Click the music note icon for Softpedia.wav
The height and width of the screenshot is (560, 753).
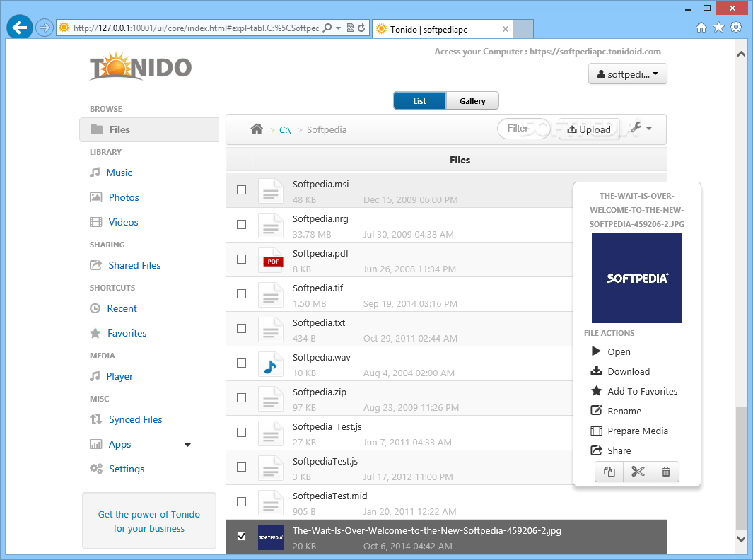pyautogui.click(x=271, y=364)
